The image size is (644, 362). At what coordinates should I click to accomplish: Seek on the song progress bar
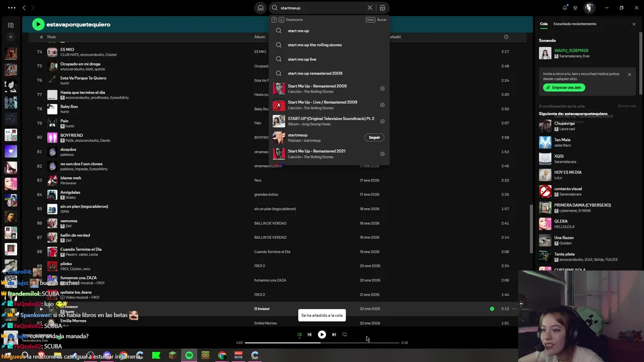(x=322, y=342)
